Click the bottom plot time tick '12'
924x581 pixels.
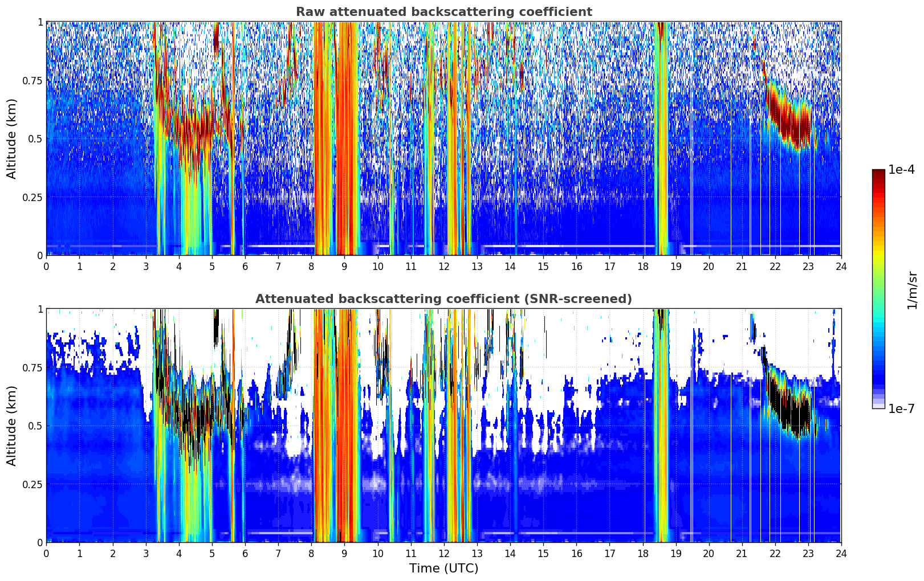443,554
